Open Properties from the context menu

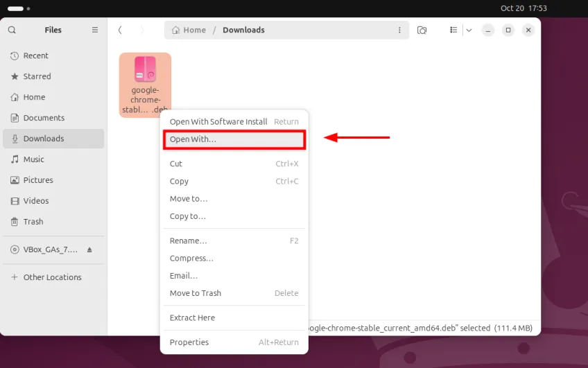click(189, 342)
